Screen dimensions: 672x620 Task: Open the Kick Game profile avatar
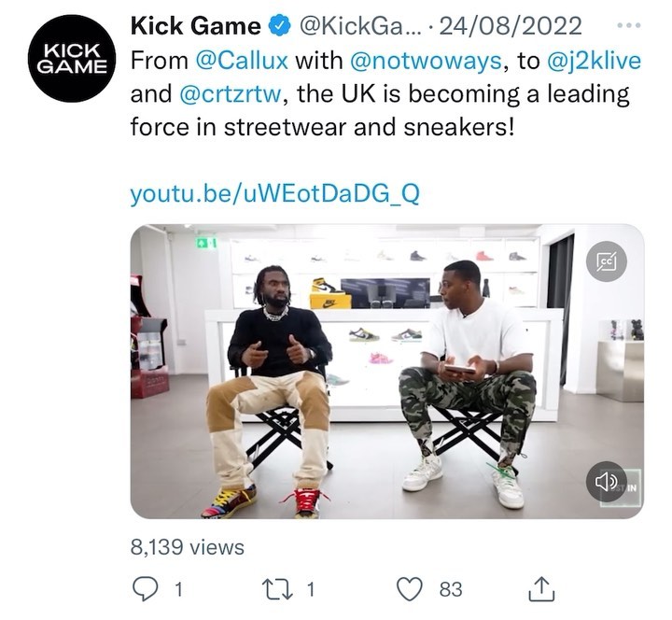tap(71, 59)
